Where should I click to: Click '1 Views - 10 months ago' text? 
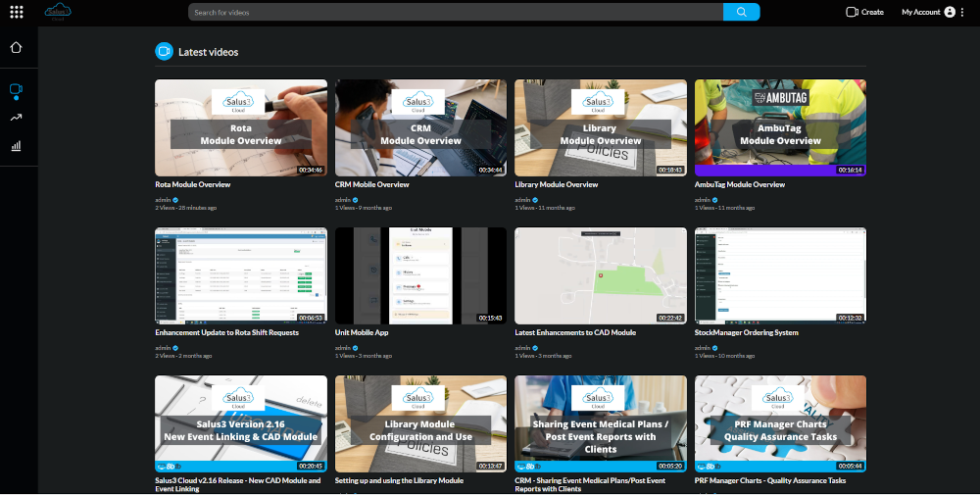click(724, 356)
